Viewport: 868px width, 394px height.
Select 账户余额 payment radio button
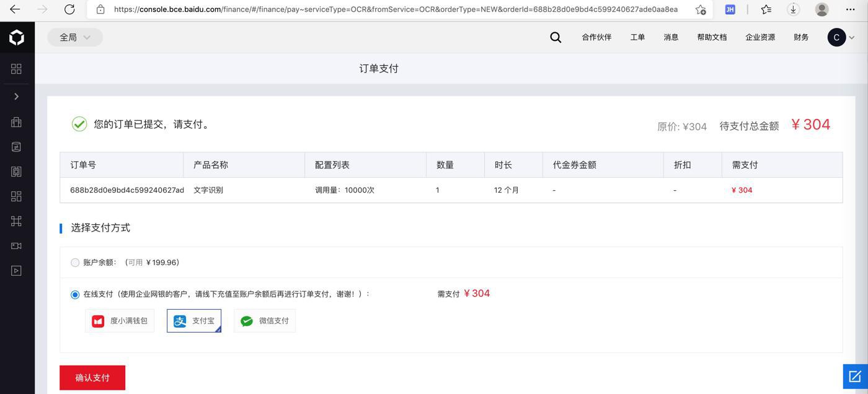75,263
